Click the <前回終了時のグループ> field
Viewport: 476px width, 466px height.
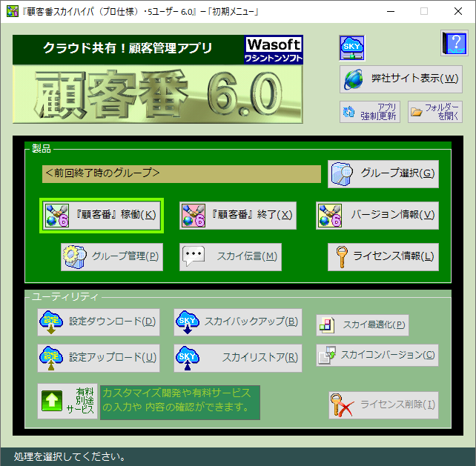tap(181, 174)
